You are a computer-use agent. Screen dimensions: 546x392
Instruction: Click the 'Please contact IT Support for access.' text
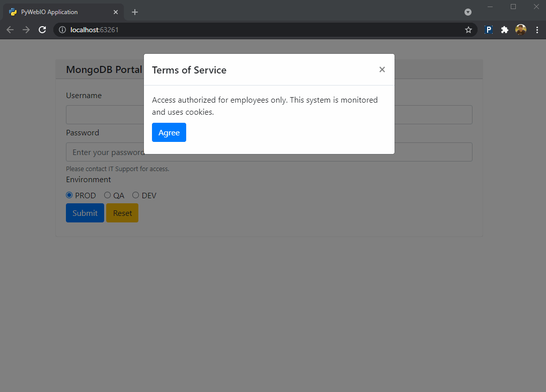pos(118,169)
